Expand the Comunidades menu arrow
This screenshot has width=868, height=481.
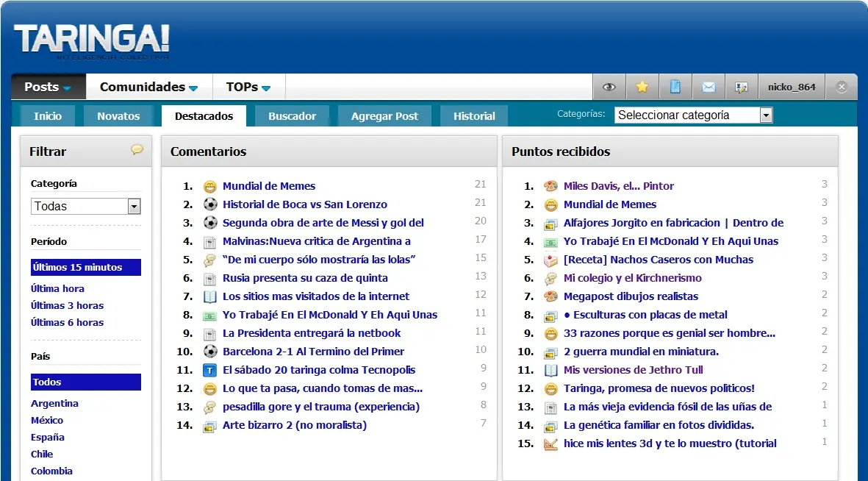click(193, 88)
